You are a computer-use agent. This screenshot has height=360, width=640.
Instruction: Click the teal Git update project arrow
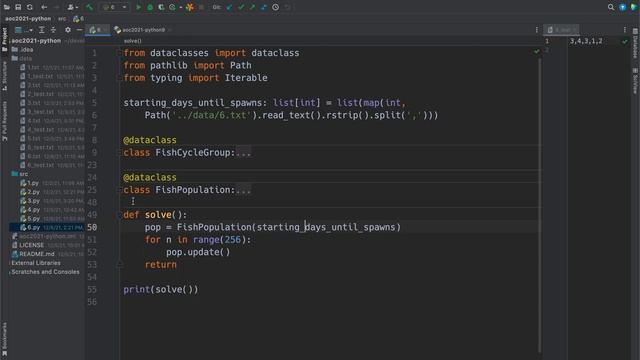(x=230, y=7)
